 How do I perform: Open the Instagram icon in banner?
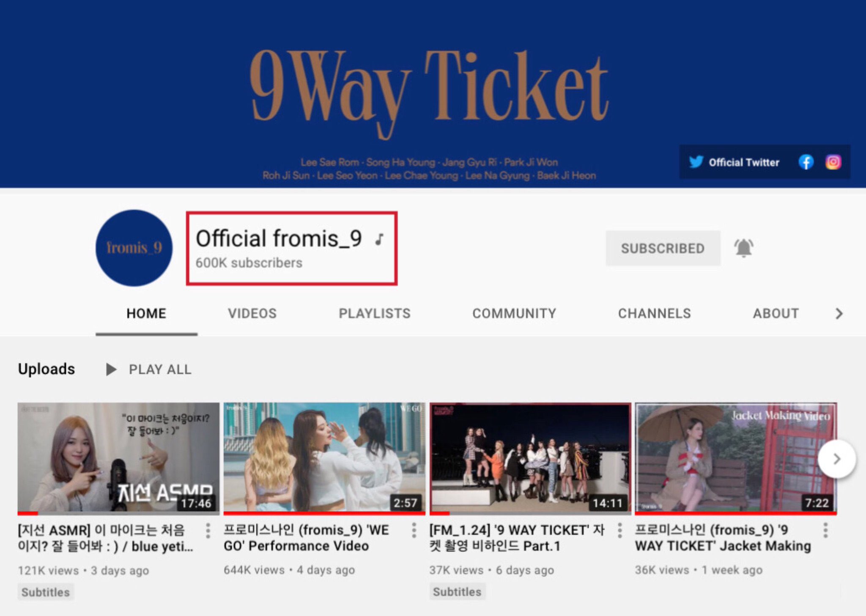click(833, 162)
